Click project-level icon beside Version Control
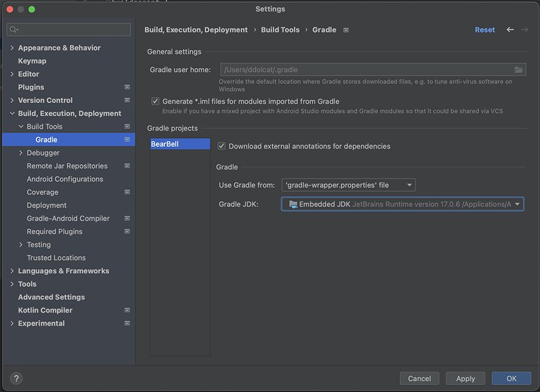This screenshot has height=392, width=540. click(127, 101)
